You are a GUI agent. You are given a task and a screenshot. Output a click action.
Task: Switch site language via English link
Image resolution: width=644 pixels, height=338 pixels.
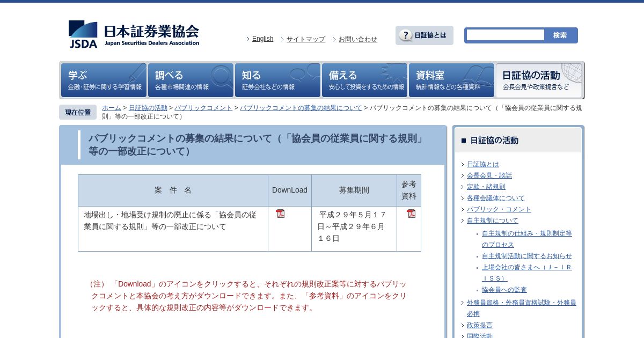[x=262, y=39]
